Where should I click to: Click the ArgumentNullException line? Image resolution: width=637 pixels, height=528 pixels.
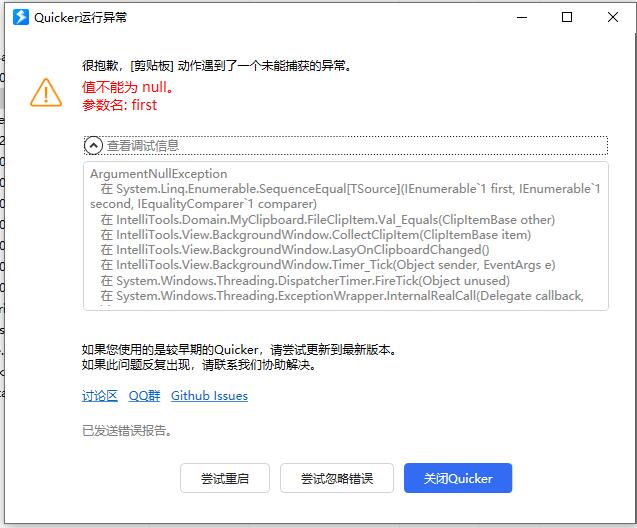point(158,174)
